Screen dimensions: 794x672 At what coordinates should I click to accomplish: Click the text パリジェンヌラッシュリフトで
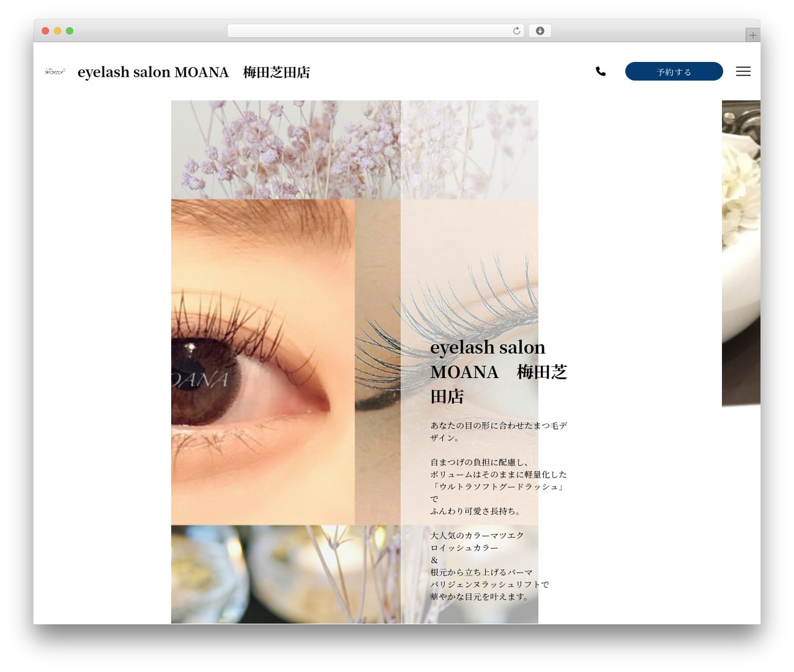[x=490, y=584]
